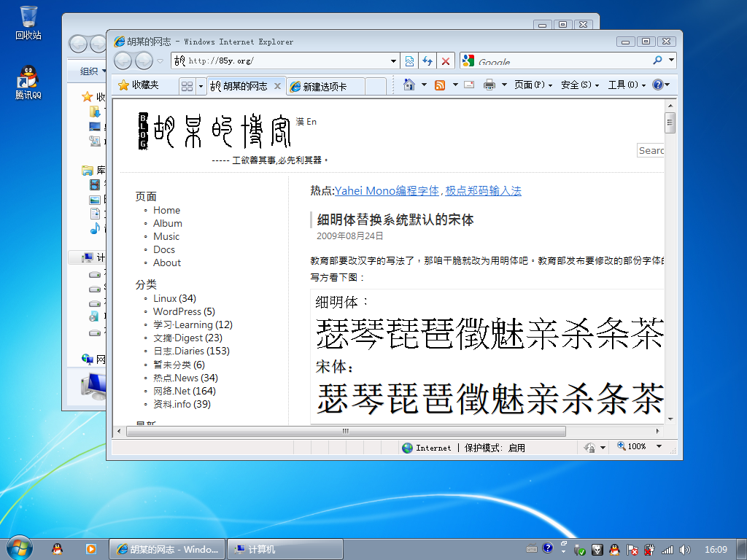Open the search provider dropdown arrow
The image size is (747, 560).
point(671,61)
